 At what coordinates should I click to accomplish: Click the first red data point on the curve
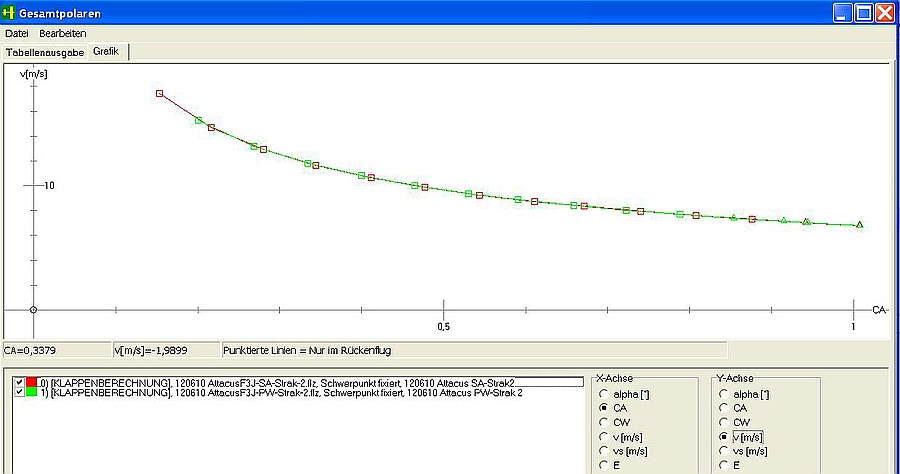[159, 93]
